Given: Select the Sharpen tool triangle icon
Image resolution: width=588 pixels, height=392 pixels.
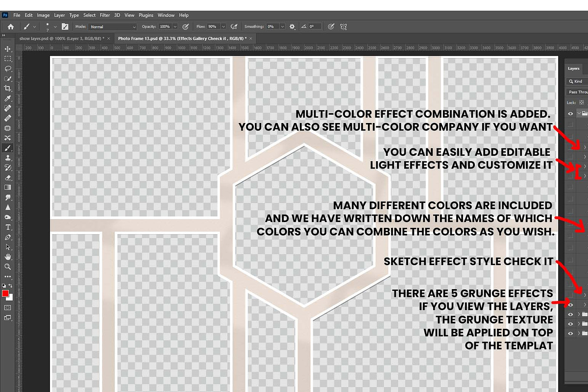Looking at the screenshot, I should click(x=7, y=207).
